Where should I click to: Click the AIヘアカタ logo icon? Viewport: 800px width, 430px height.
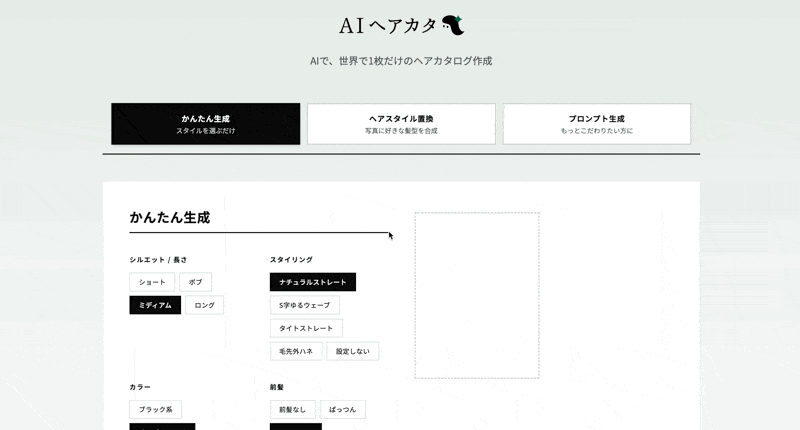pos(453,25)
